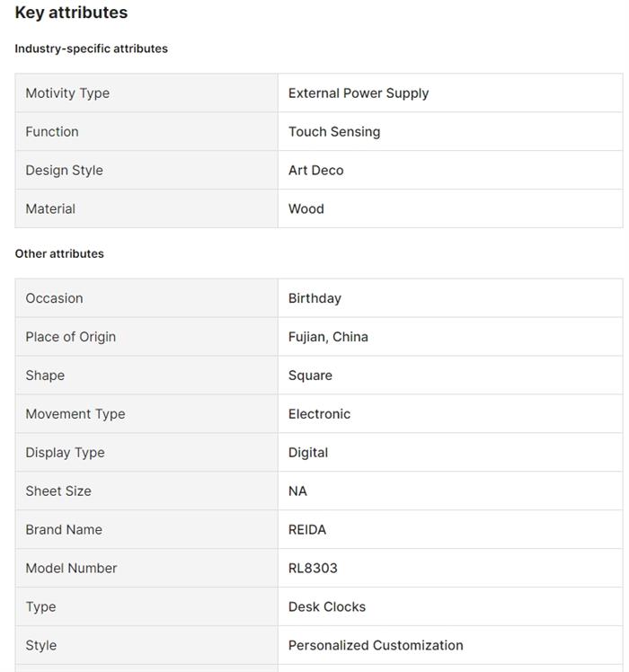The height and width of the screenshot is (672, 629).
Task: Select the Birthday occasion value
Action: 314,298
